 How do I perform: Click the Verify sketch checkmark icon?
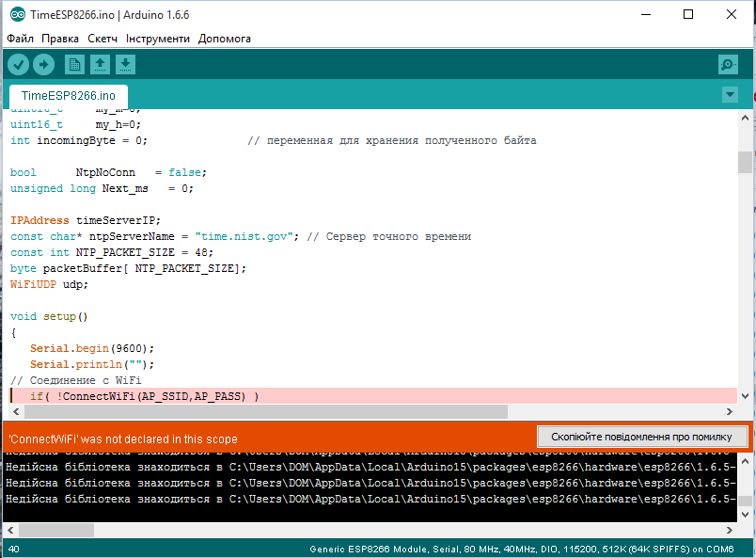[18, 64]
